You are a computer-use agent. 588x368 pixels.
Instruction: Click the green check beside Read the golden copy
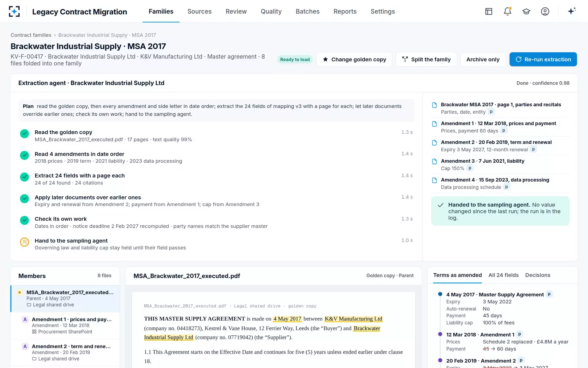24,133
